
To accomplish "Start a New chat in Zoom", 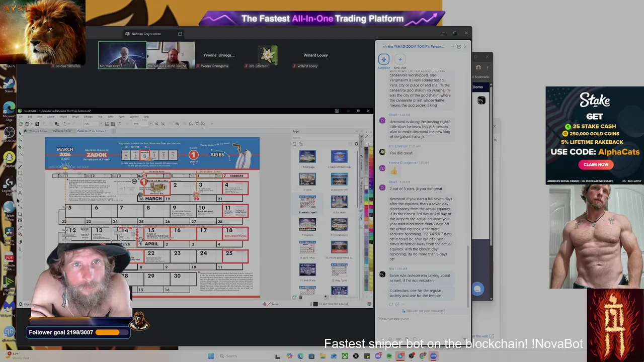I will point(400,59).
